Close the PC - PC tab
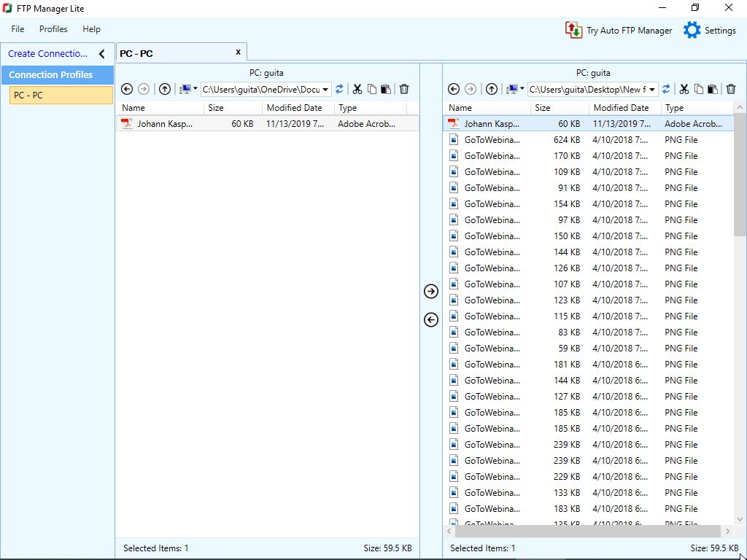747x560 pixels. pos(239,52)
